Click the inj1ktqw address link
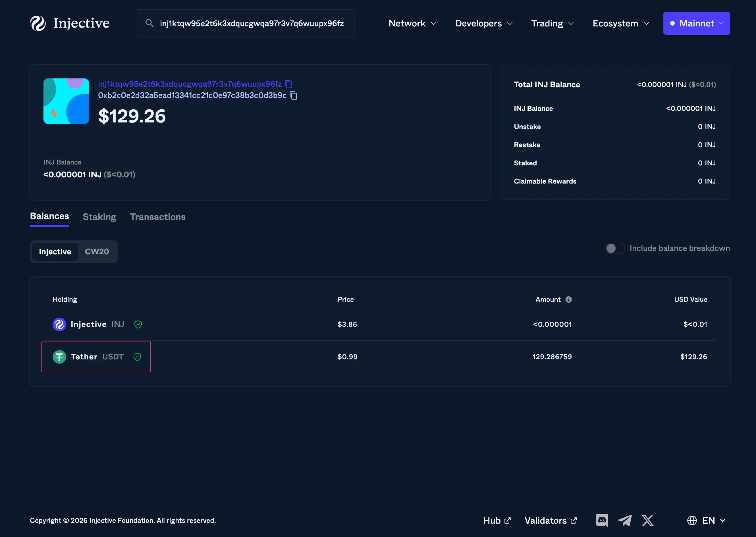The image size is (756, 537). pos(190,84)
